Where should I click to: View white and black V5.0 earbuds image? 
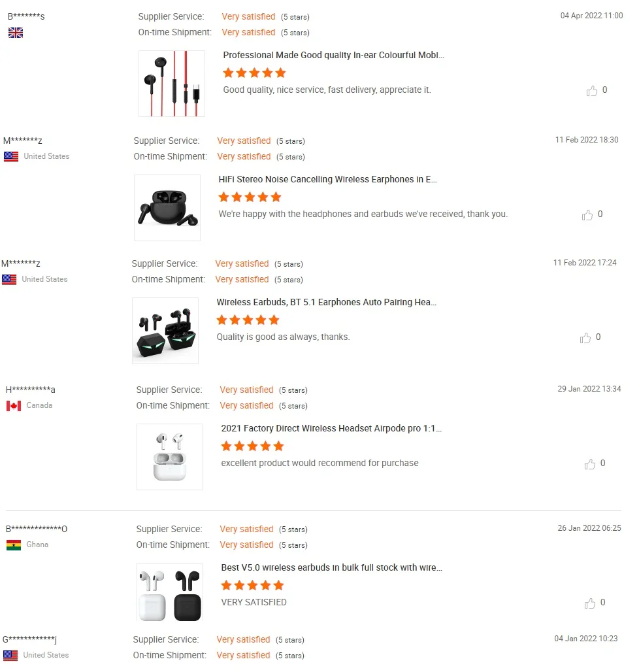coord(170,592)
